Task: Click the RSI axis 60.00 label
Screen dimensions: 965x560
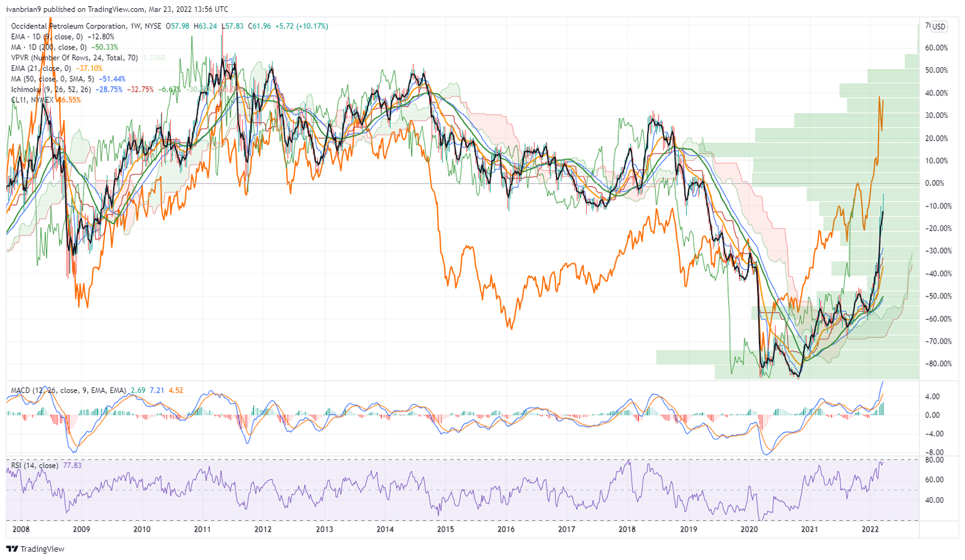Action: [x=935, y=480]
